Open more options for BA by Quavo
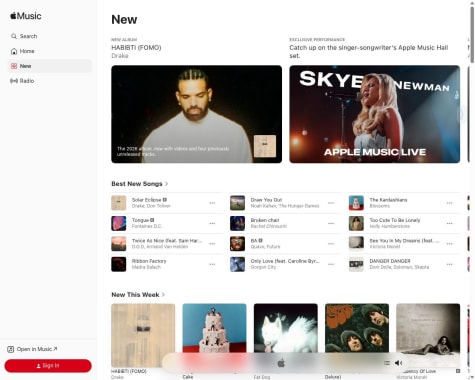The height and width of the screenshot is (380, 475). point(331,244)
